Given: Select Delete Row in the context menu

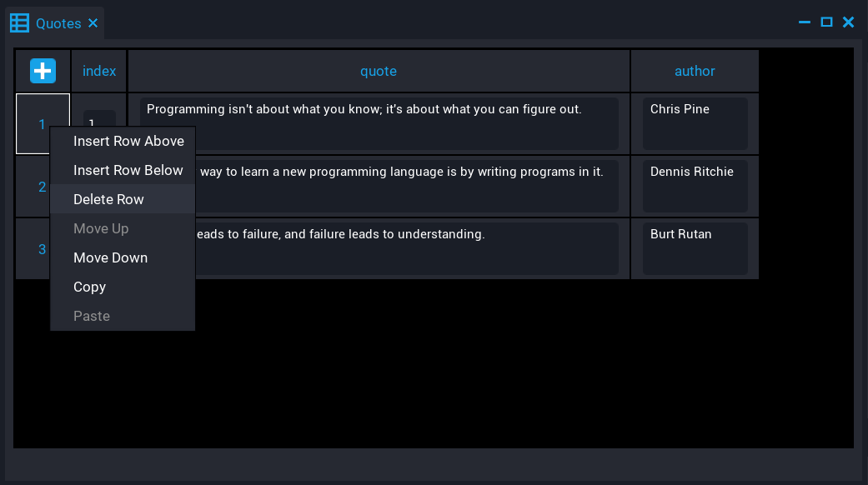Looking at the screenshot, I should (108, 199).
